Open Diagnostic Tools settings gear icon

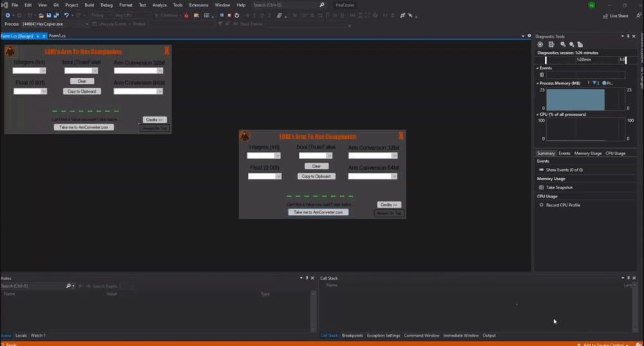(540, 44)
